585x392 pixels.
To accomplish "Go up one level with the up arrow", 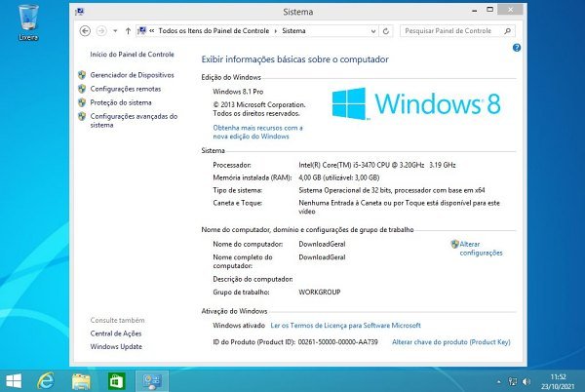I will 128,31.
